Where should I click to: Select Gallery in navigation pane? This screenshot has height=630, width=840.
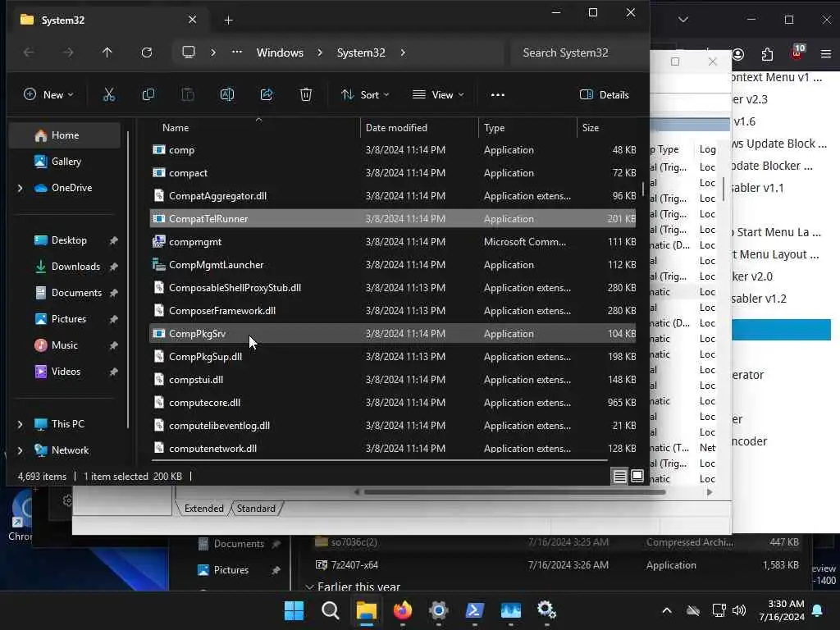[x=65, y=162]
